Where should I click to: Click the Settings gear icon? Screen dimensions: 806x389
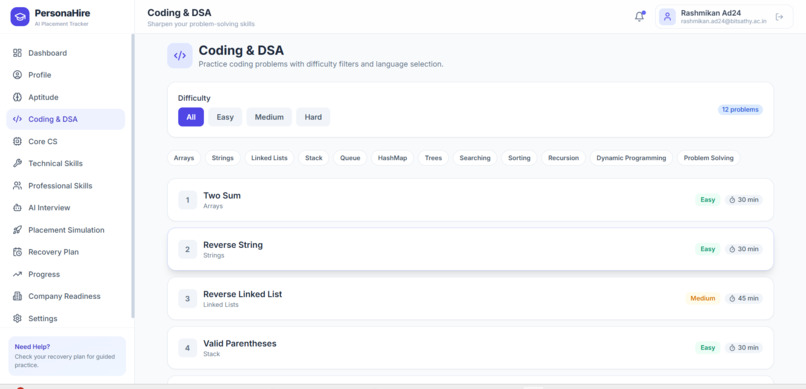point(17,318)
